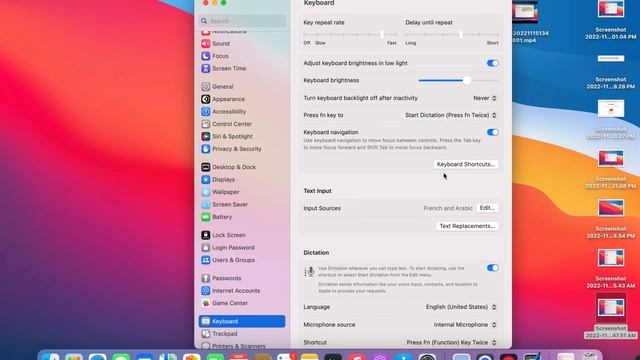
Task: Open General settings via its gear icon
Action: 206,87
